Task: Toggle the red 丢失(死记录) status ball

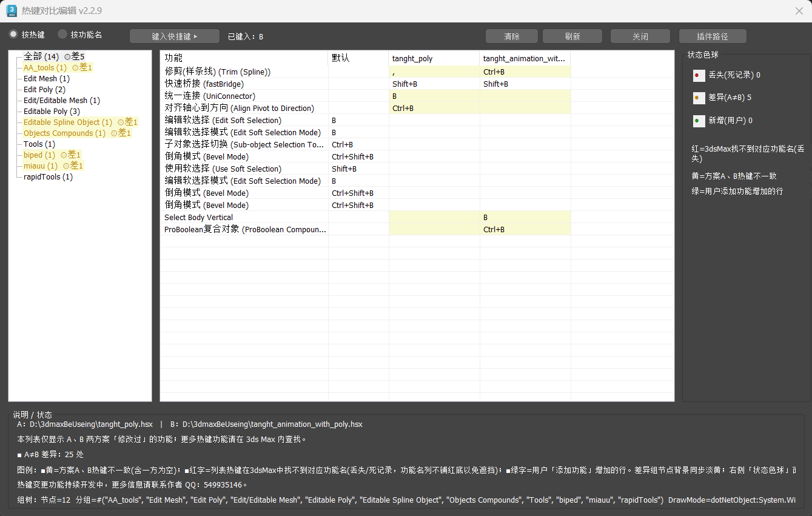Action: tap(699, 76)
